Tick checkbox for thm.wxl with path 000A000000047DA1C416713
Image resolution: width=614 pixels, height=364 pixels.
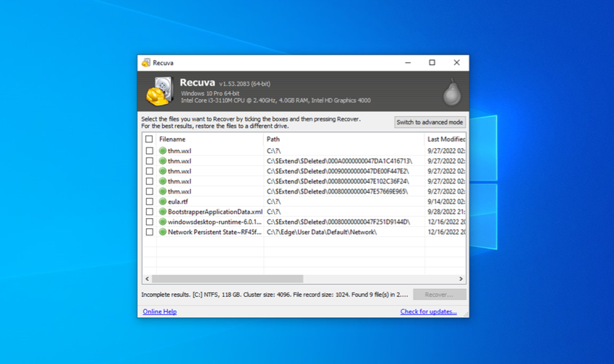click(x=149, y=160)
